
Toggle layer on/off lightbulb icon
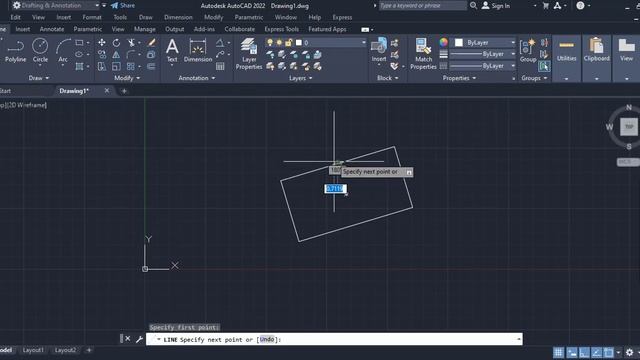(x=270, y=42)
